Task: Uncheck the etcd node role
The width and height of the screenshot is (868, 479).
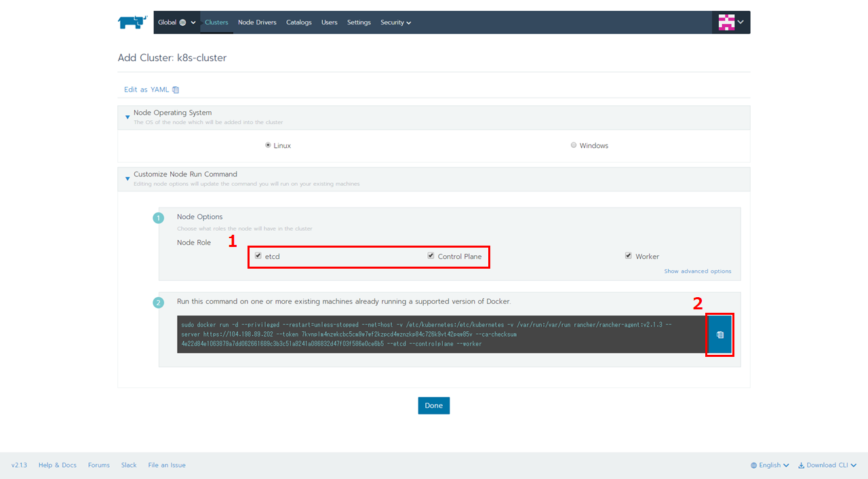Action: [x=258, y=256]
